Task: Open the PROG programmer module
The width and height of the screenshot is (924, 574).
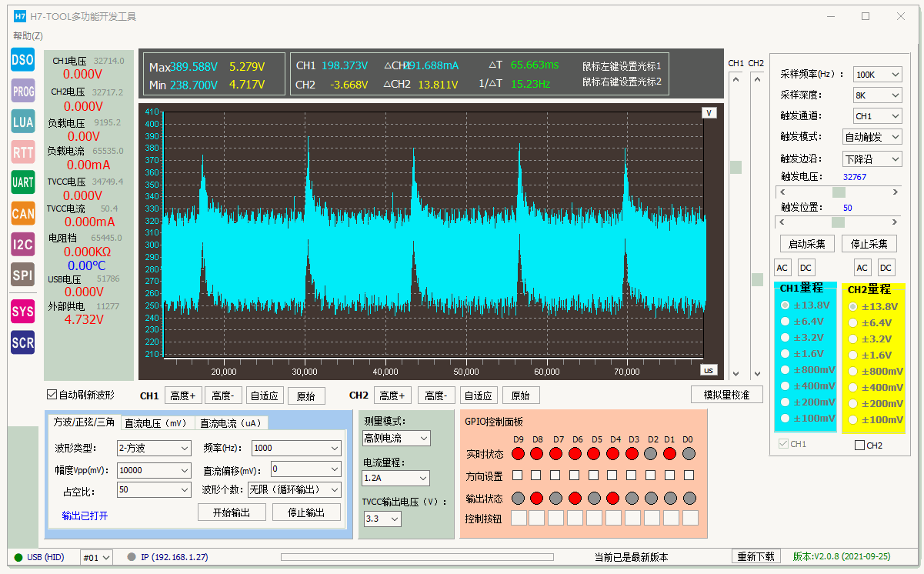Action: click(22, 90)
